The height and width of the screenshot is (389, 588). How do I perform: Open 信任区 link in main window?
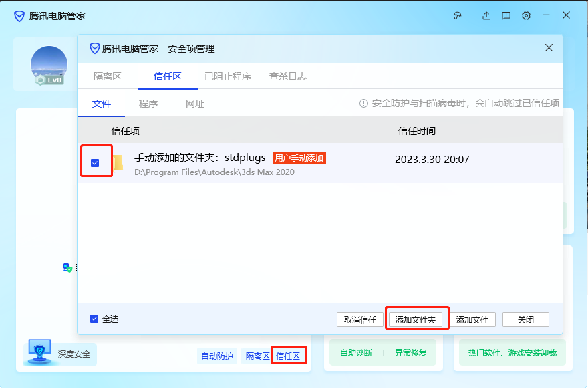[287, 356]
